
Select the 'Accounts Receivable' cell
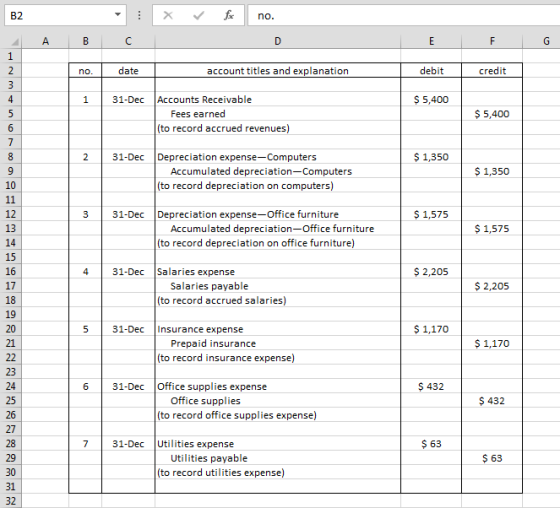click(x=278, y=100)
